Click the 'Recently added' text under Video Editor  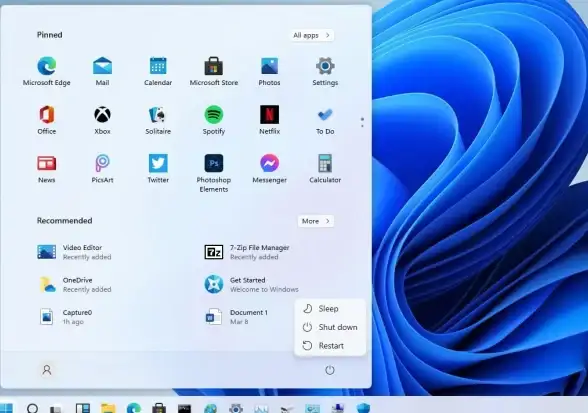tap(87, 257)
